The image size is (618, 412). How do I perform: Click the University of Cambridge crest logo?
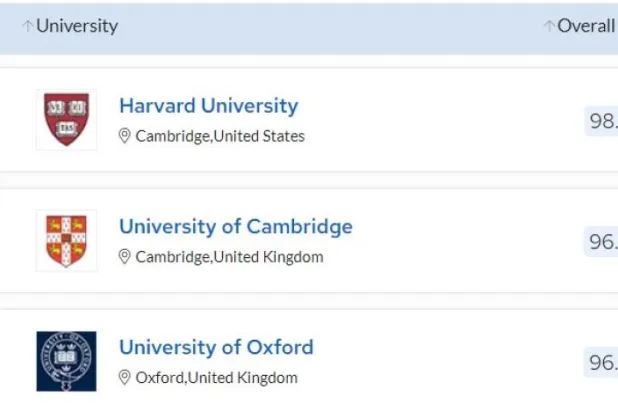(x=67, y=240)
